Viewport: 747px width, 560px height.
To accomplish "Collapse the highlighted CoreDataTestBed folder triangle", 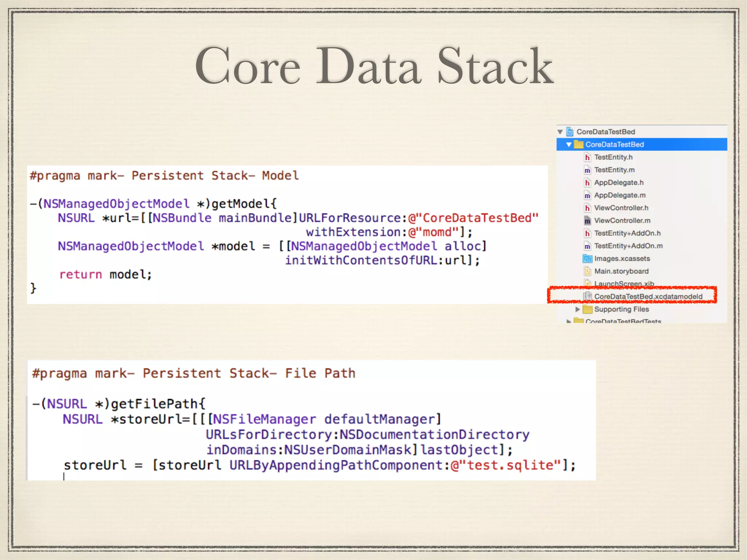I will point(569,145).
